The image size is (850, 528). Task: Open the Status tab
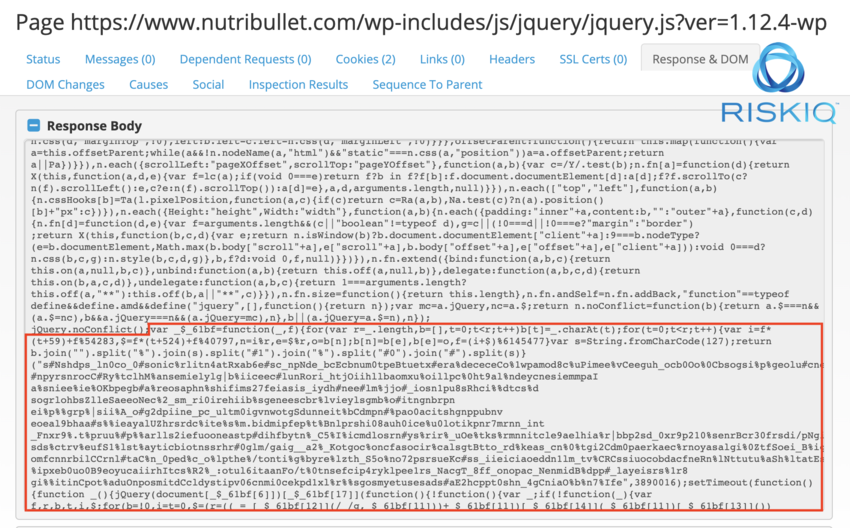click(43, 59)
